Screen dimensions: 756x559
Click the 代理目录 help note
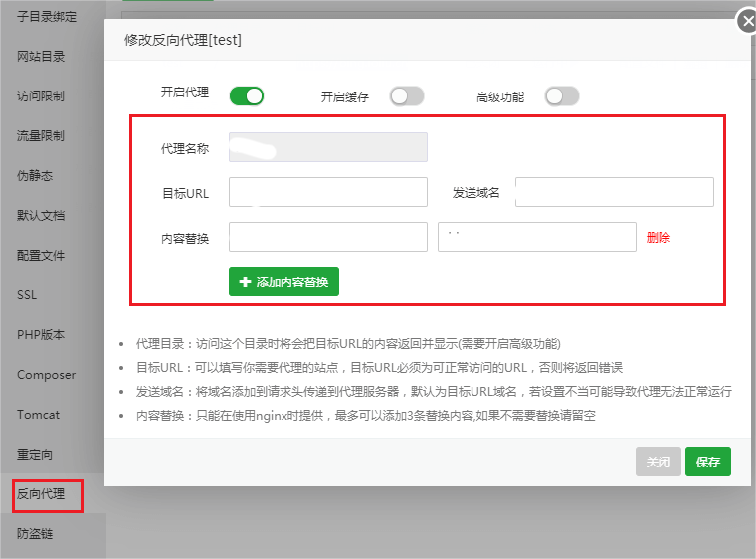click(x=348, y=344)
